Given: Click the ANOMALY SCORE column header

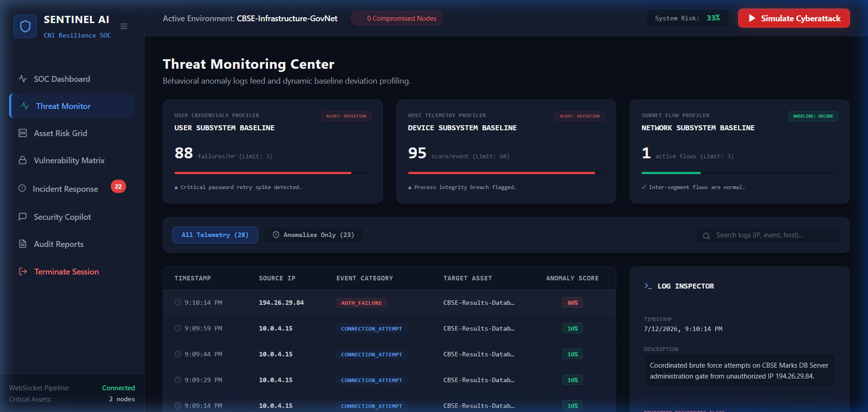Looking at the screenshot, I should pos(572,278).
